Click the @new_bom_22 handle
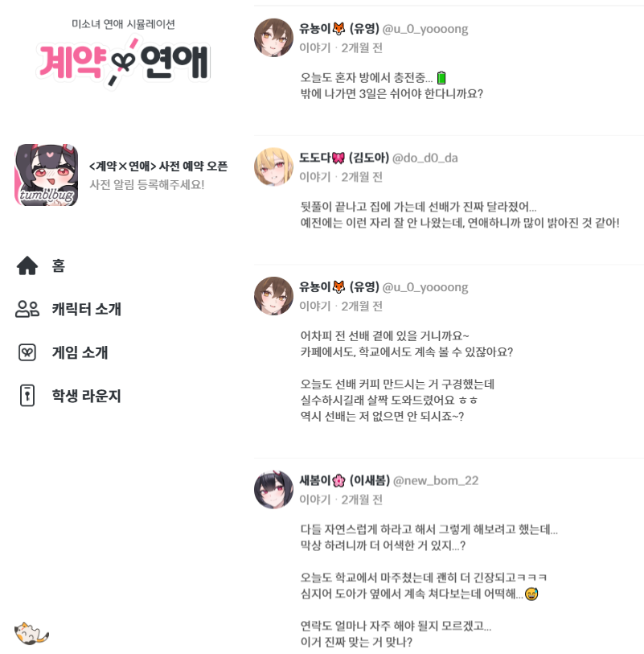This screenshot has width=644, height=654. click(x=436, y=480)
